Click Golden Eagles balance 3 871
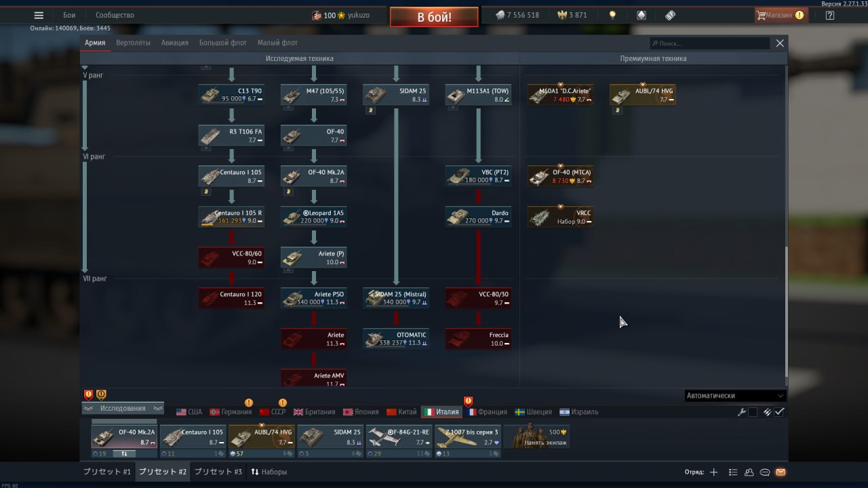Screen dimensions: 868x488 point(572,15)
